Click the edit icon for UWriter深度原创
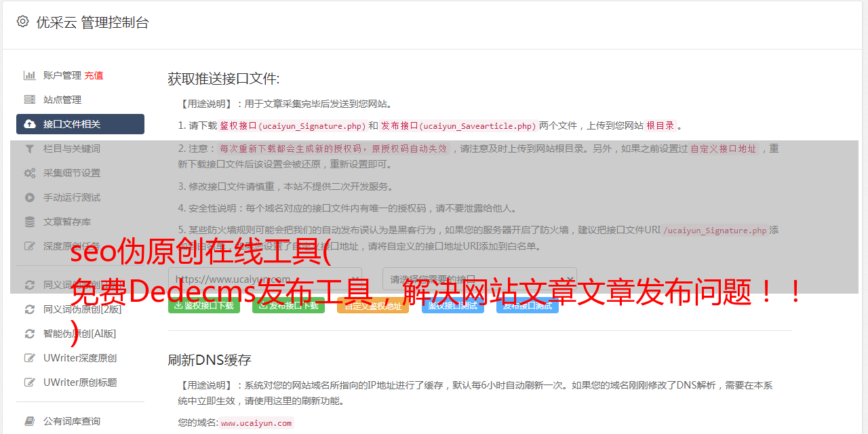The image size is (868, 434). [x=30, y=358]
